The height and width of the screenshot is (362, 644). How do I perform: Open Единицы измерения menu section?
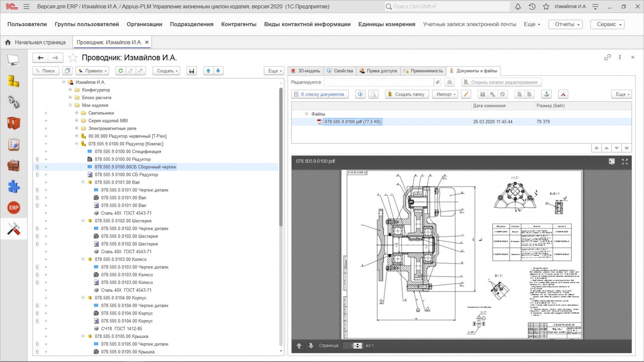[387, 24]
